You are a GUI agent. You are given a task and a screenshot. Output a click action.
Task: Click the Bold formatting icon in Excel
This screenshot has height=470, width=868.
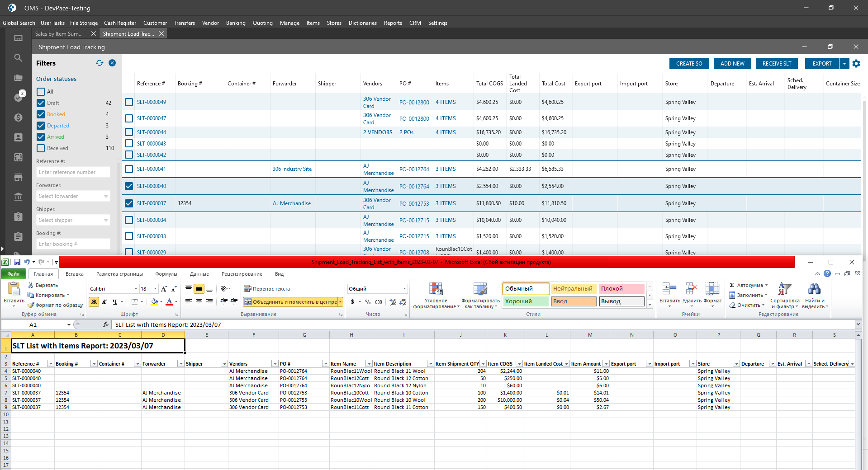94,302
